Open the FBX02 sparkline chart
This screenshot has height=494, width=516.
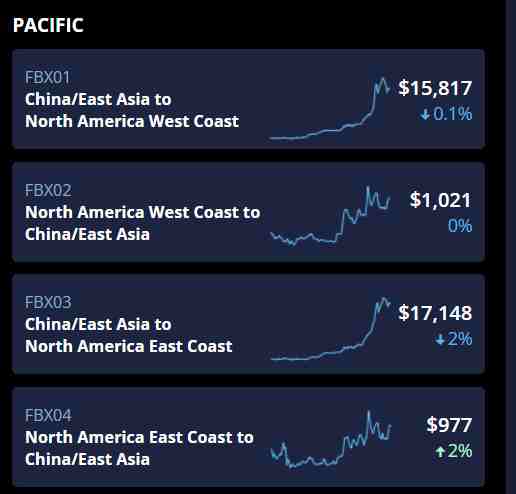330,216
